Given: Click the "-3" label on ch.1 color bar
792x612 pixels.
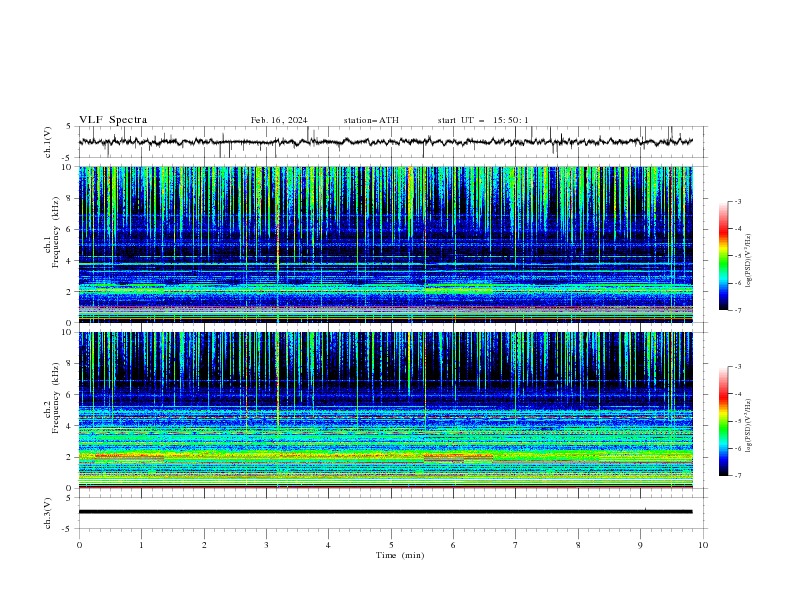Looking at the screenshot, I should coord(738,201).
